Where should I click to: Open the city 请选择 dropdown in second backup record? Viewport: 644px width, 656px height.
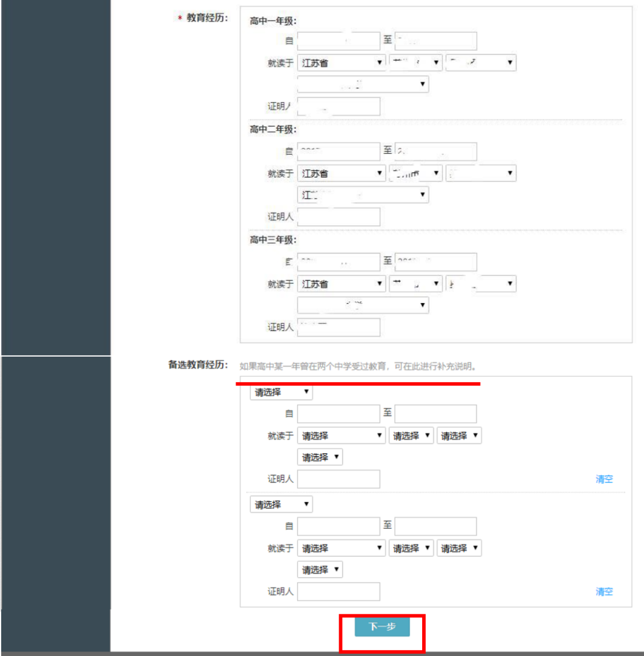[x=411, y=547]
